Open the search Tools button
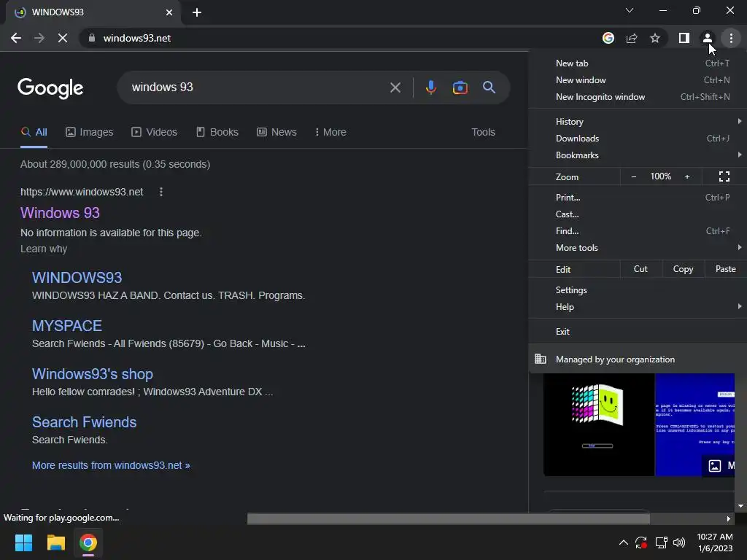Viewport: 747px width, 560px height. pos(483,132)
